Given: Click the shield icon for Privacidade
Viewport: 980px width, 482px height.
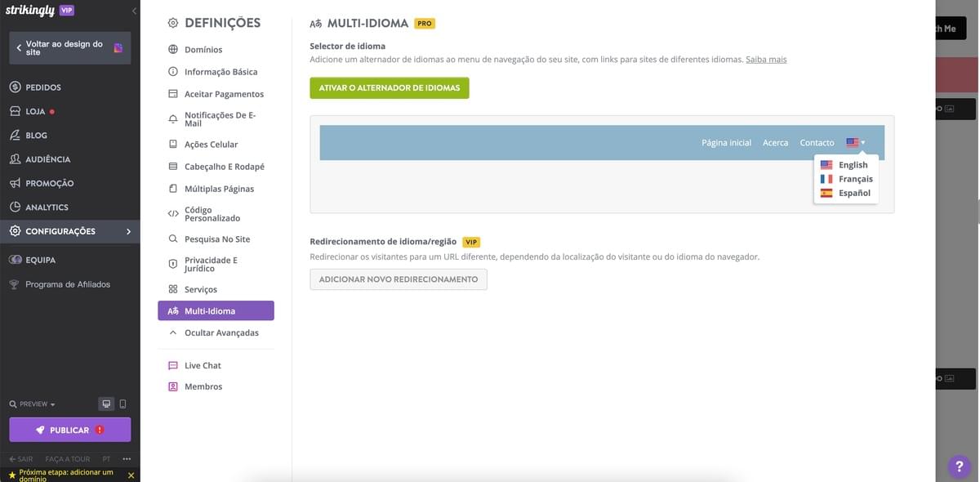Looking at the screenshot, I should pos(172,265).
